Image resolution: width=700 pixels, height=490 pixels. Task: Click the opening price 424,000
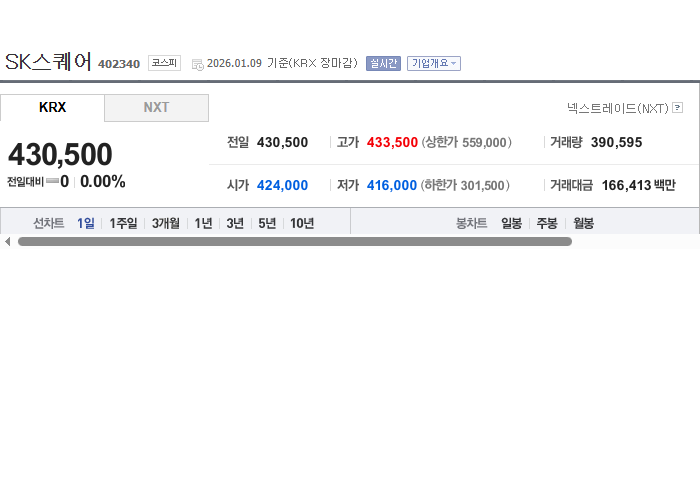point(282,185)
